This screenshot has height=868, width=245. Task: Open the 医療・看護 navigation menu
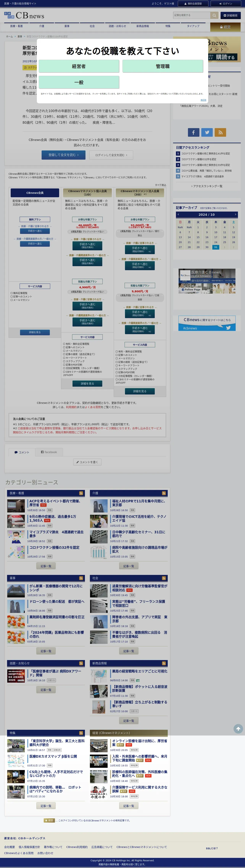pos(16,26)
